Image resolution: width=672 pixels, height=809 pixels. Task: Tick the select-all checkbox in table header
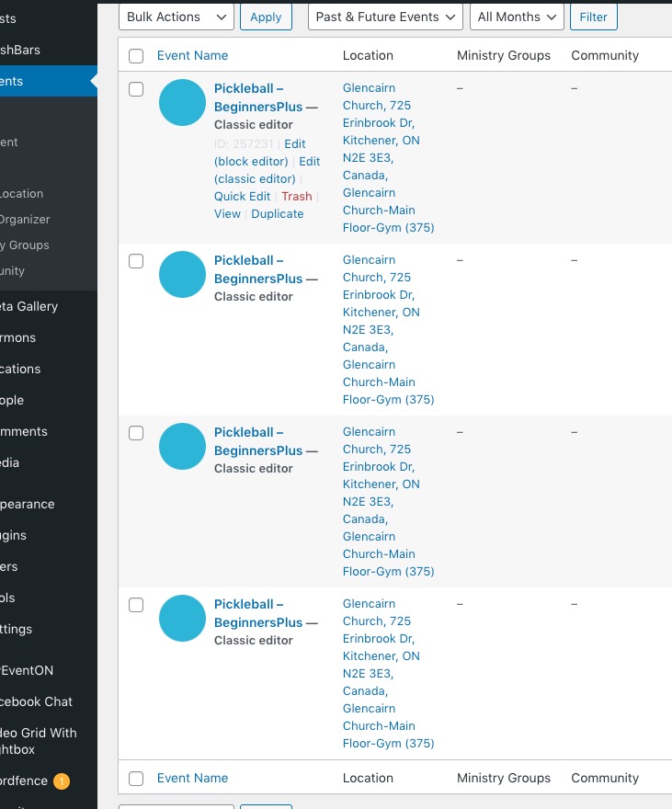136,56
